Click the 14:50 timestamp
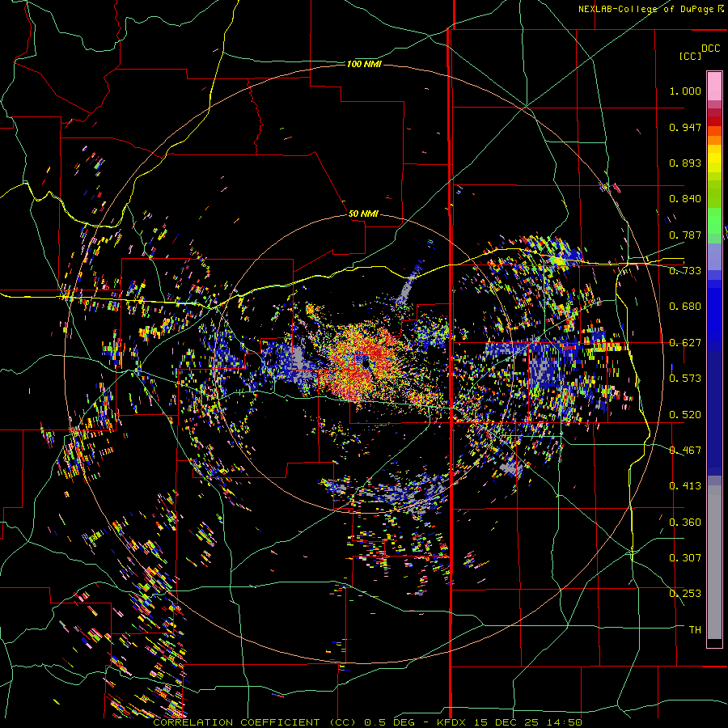 coord(566,722)
